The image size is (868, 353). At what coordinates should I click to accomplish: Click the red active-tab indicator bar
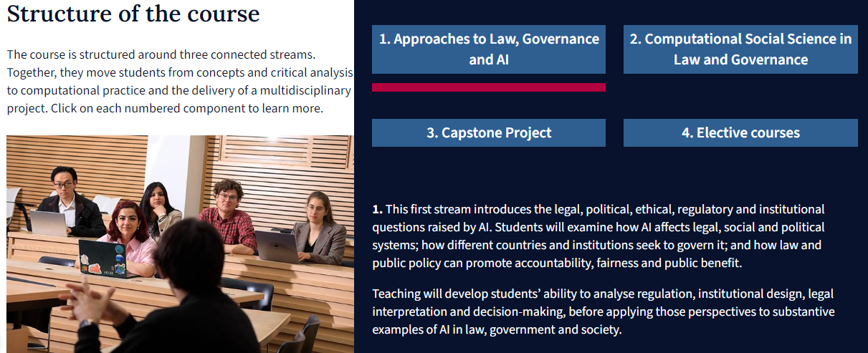489,87
